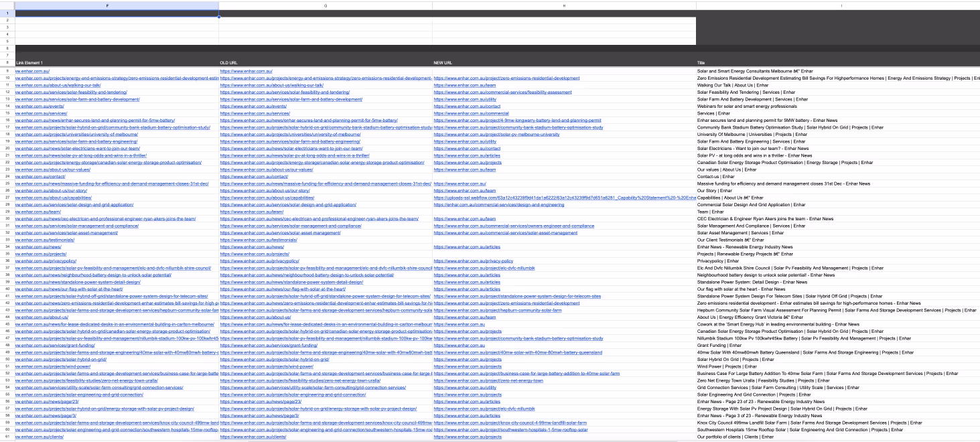Viewport: 980px width, 442px height.
Task: Open NEW URL project/solar-pv-melbourne-university link
Action: tap(496, 134)
